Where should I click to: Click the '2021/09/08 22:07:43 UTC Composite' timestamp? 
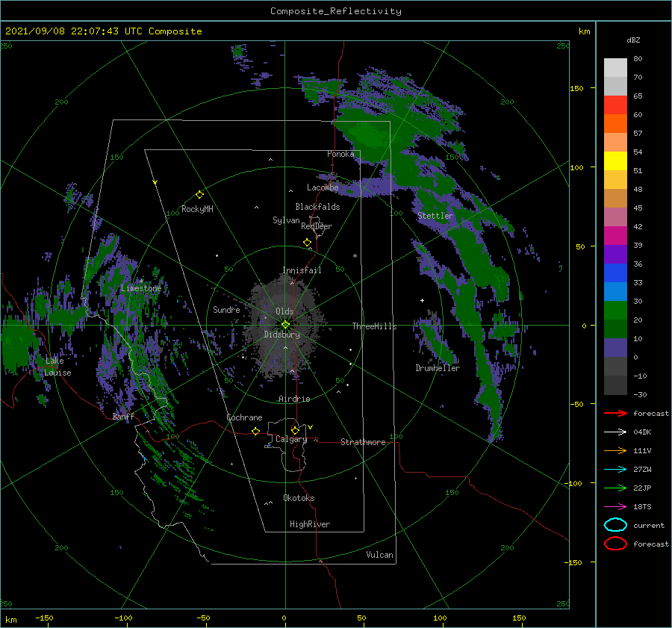(103, 31)
